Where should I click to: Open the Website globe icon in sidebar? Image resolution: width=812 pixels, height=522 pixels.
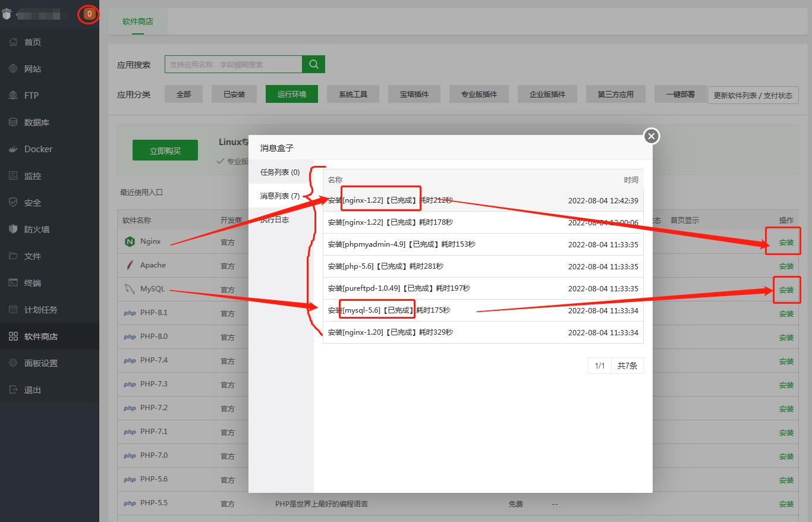coord(14,69)
